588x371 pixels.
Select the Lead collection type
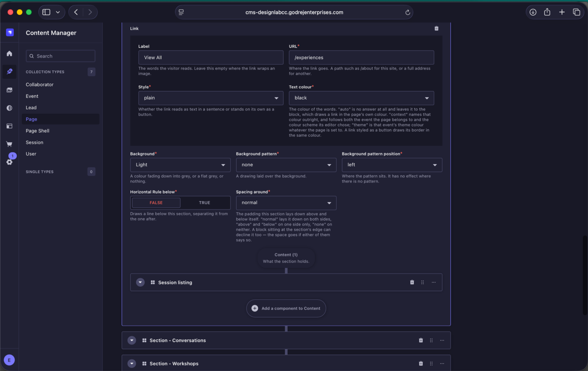(x=31, y=107)
